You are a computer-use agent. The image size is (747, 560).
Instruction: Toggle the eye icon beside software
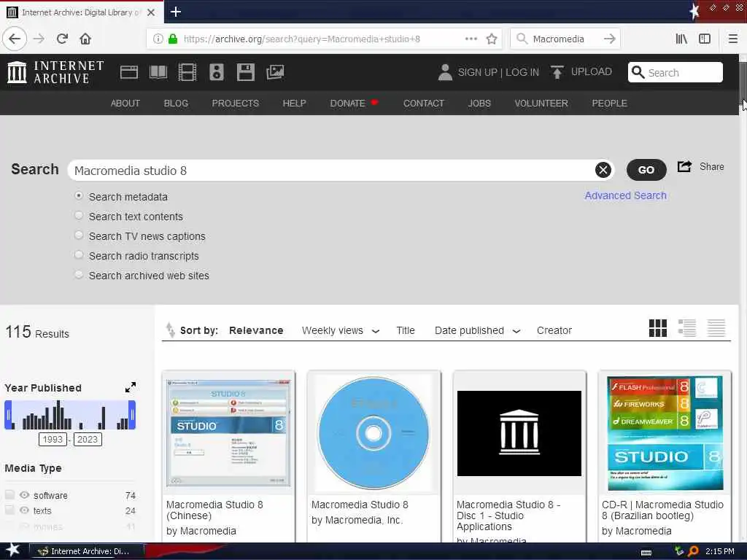24,495
